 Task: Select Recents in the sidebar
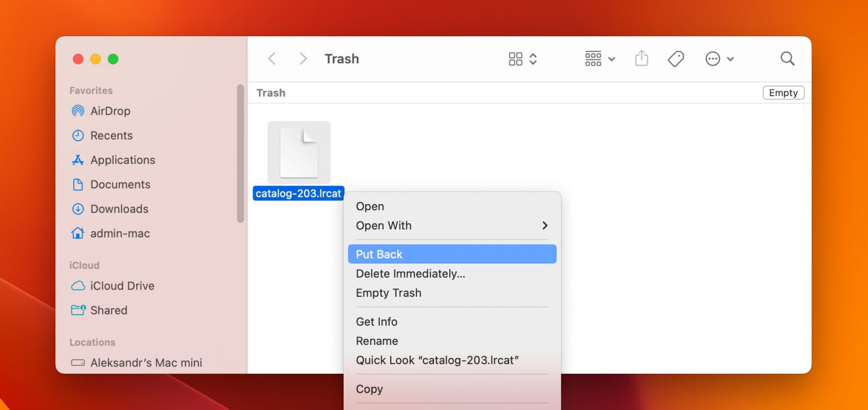111,135
